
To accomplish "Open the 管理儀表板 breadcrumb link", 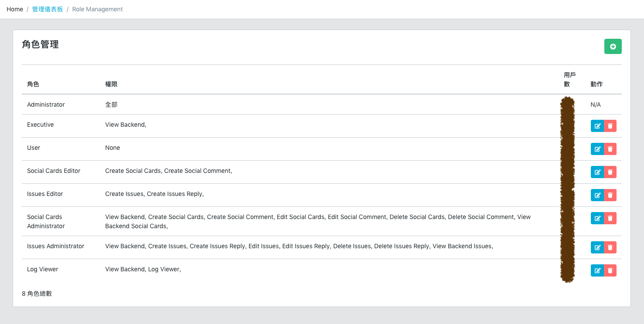I will point(47,9).
